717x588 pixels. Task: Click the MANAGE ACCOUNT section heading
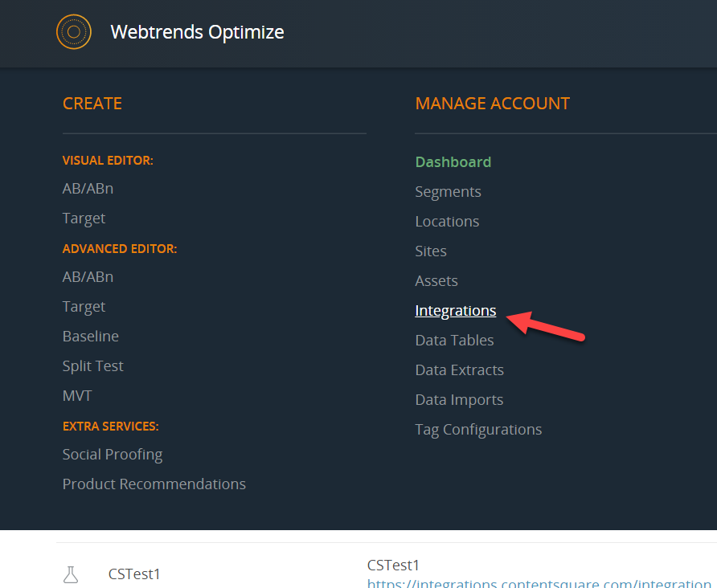pos(493,104)
